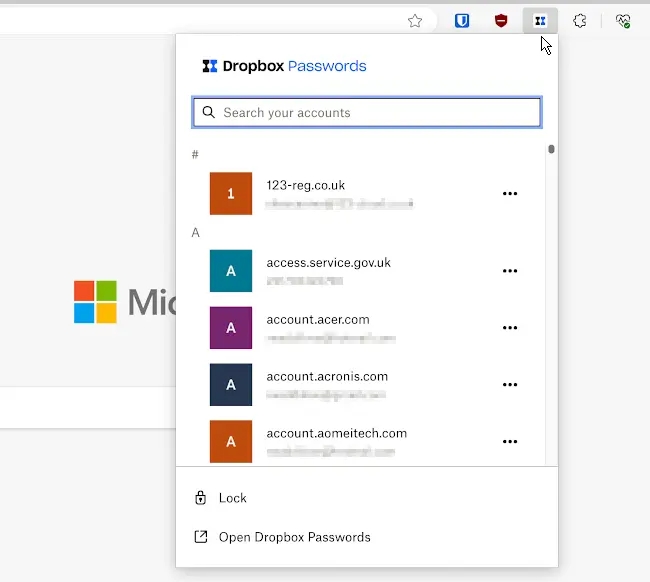Click the padlock icon beside Lock
This screenshot has height=582, width=650.
click(x=201, y=497)
